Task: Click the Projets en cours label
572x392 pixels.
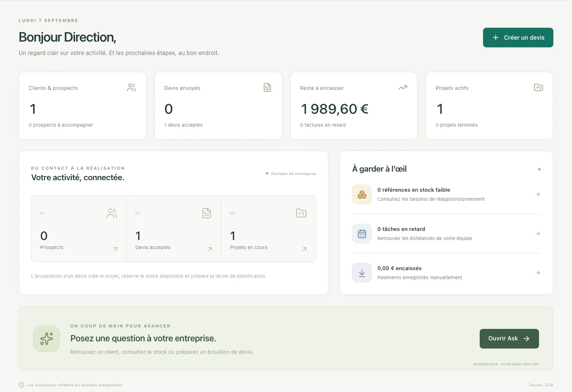Action: (x=249, y=247)
